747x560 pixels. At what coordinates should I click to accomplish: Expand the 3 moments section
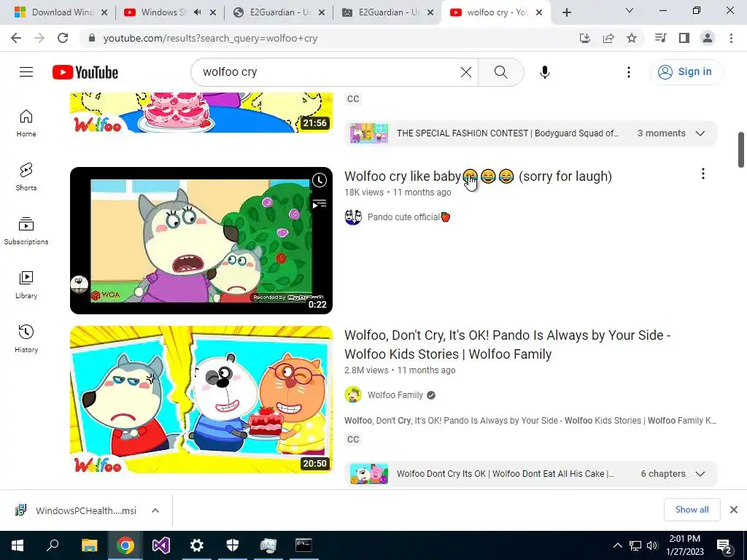pos(700,133)
